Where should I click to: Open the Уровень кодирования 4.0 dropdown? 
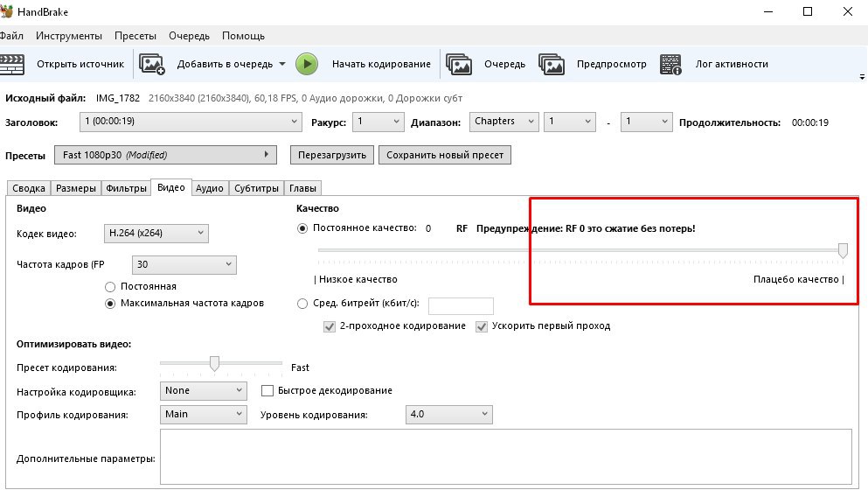[x=449, y=415]
